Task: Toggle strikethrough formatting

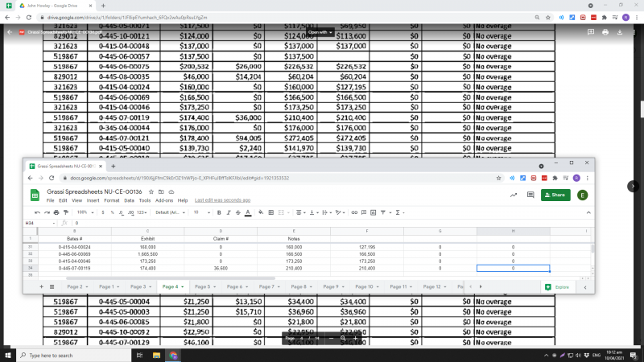Action: pyautogui.click(x=237, y=212)
